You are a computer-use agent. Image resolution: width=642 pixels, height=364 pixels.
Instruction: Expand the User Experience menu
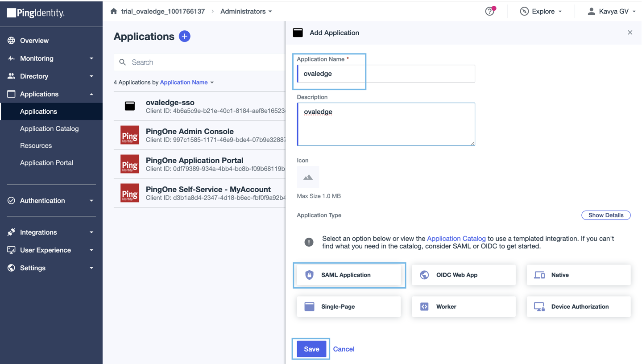click(91, 250)
